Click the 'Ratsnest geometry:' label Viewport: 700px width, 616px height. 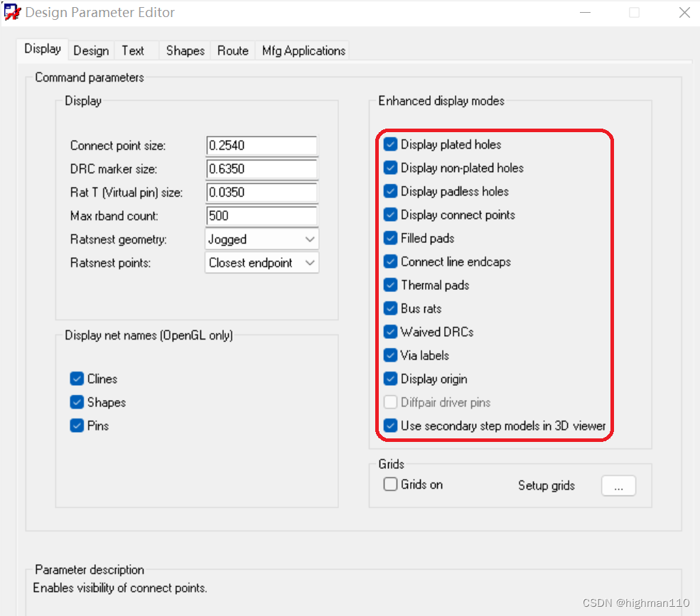[x=118, y=239]
